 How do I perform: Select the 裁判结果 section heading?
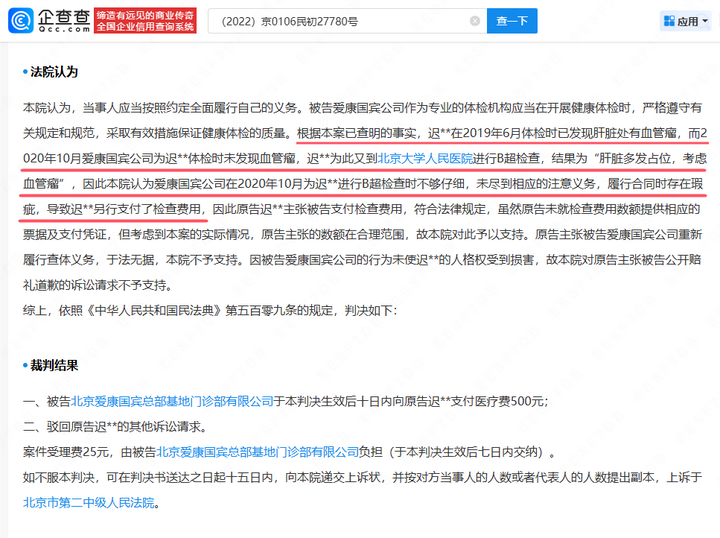[54, 365]
